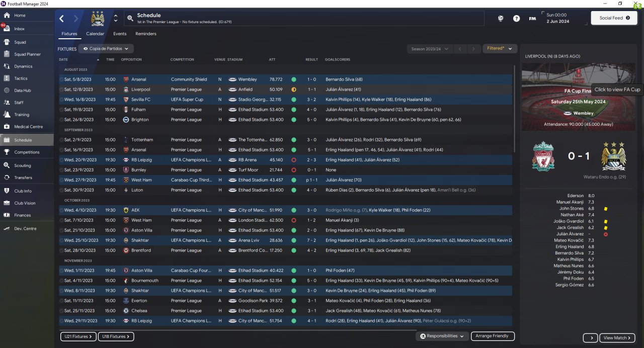Screen dimensions: 644x348
Task: Open Club Info page
Action: pos(27,191)
